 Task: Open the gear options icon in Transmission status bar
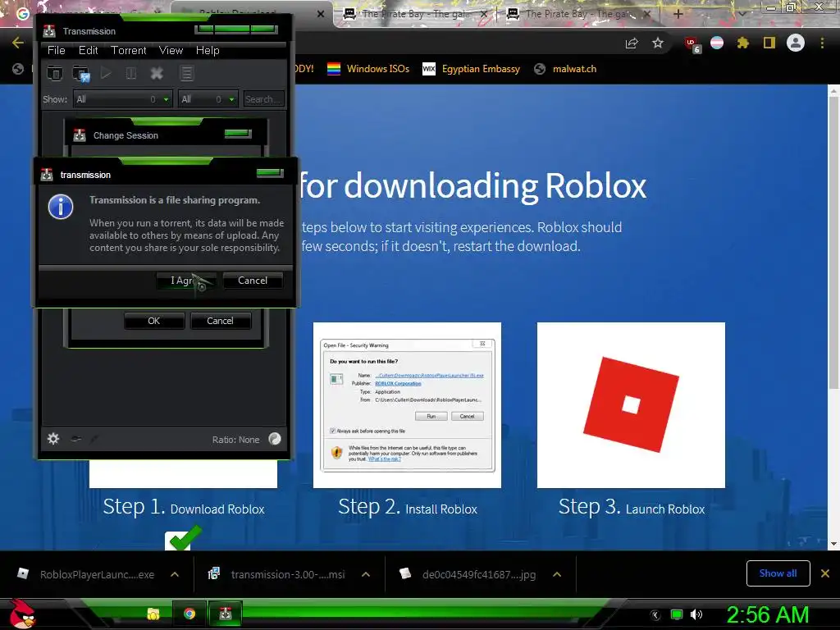pyautogui.click(x=53, y=439)
